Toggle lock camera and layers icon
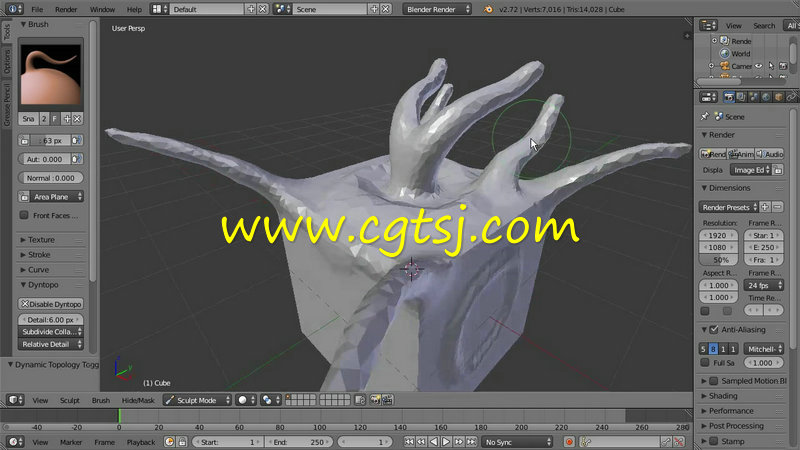 pyautogui.click(x=360, y=400)
